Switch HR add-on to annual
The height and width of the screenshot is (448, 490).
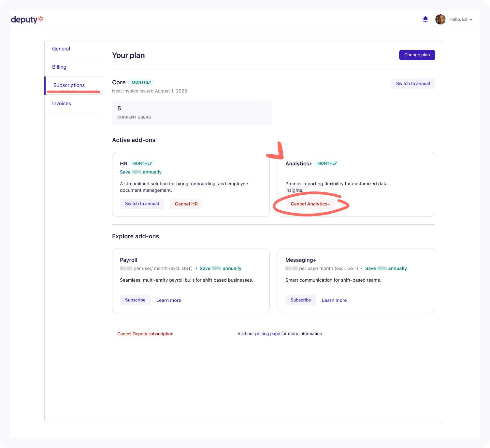[142, 203]
